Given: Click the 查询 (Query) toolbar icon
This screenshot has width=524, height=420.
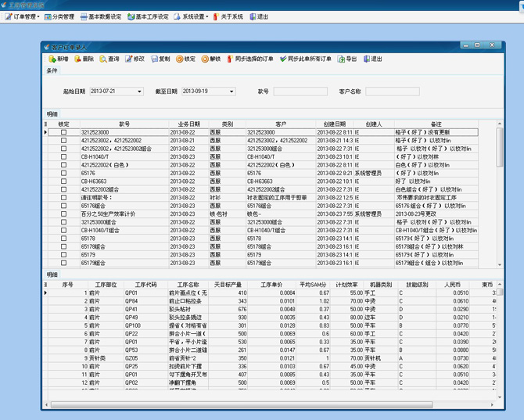Looking at the screenshot, I should (104, 59).
